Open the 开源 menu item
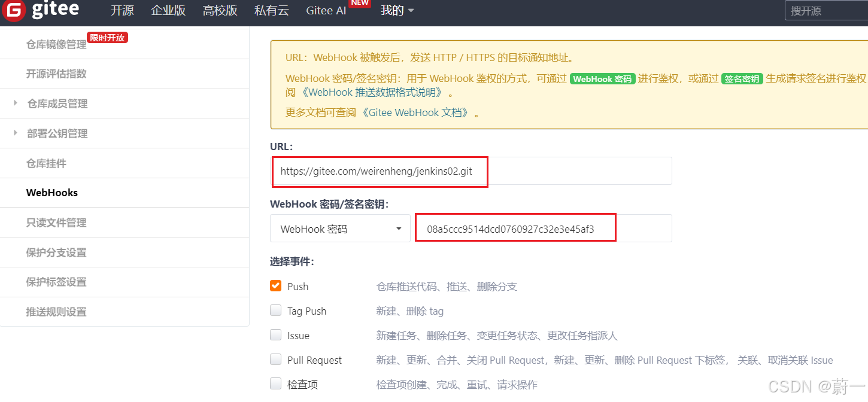The image size is (868, 402). coord(122,10)
